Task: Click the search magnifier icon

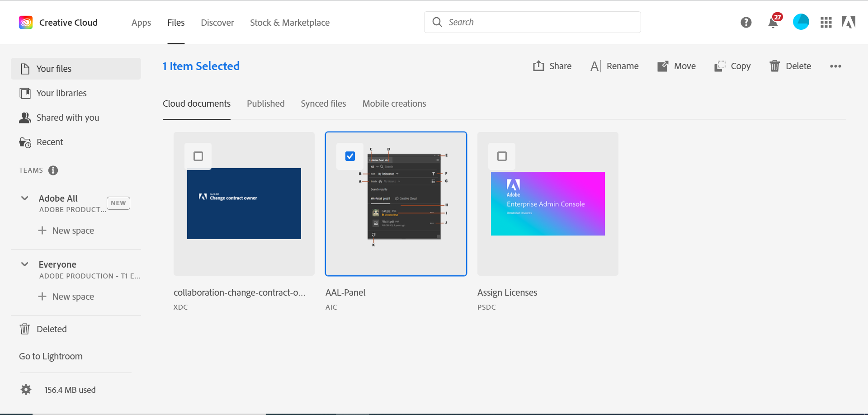Action: point(437,22)
